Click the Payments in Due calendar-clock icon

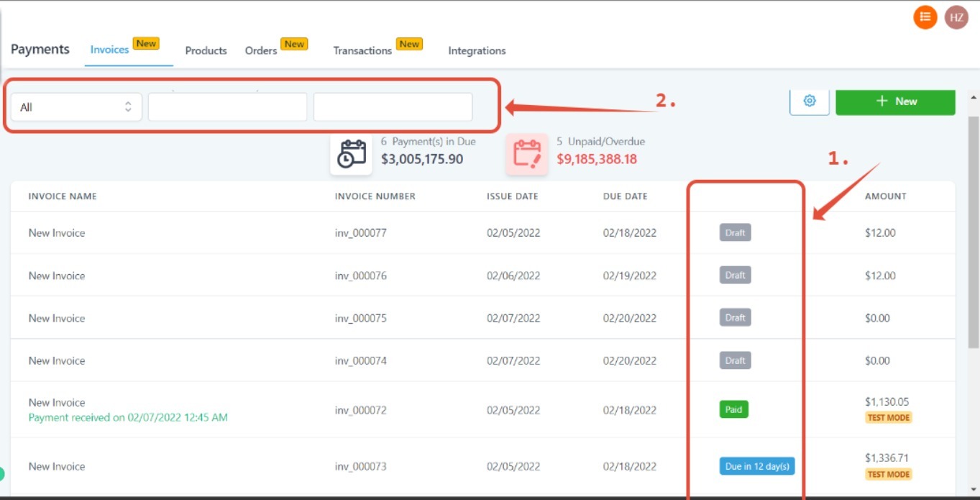351,153
